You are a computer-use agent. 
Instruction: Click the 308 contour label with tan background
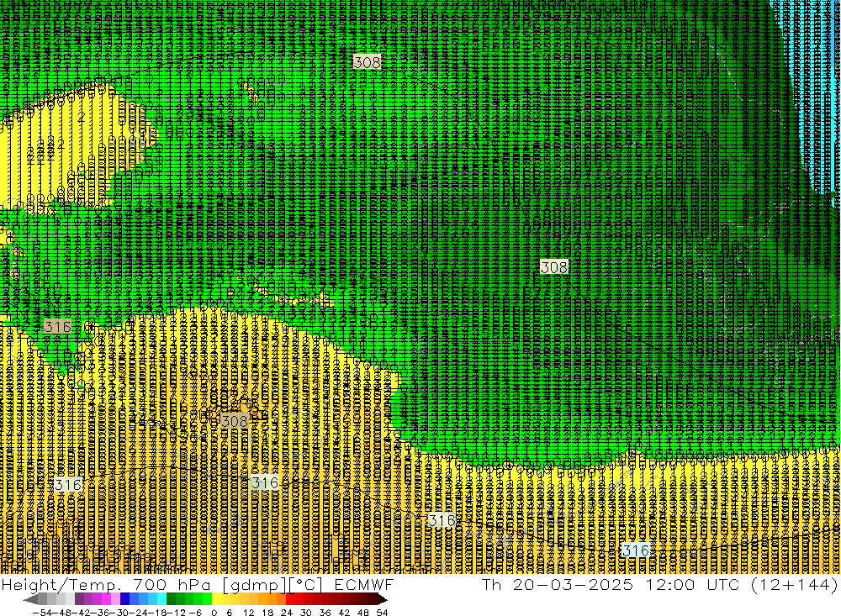click(235, 421)
